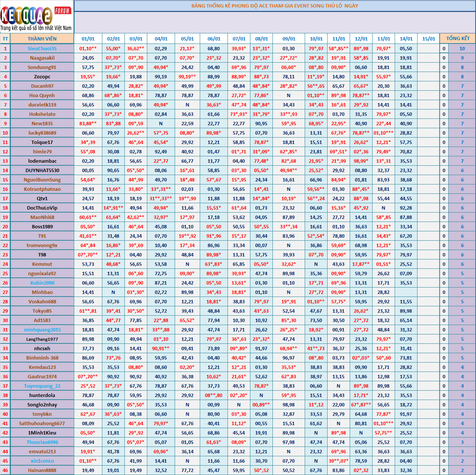Click member name Ducanh97
Image resolution: width=476 pixels, height=475 pixels.
pyautogui.click(x=42, y=86)
